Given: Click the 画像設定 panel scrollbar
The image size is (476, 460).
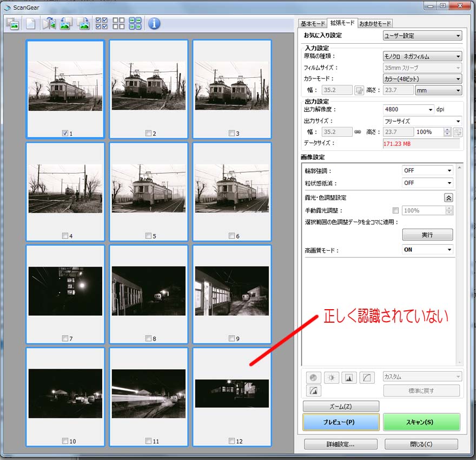Looking at the screenshot, I should (459, 264).
